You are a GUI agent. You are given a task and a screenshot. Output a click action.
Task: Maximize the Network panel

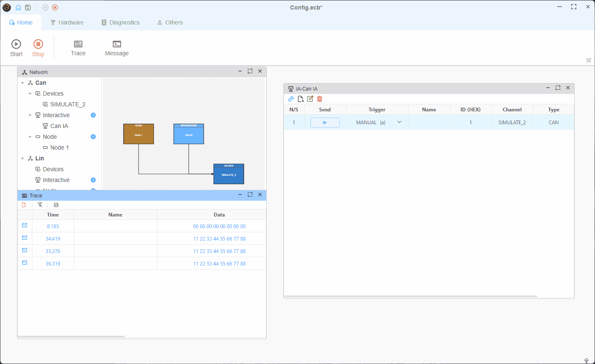tap(250, 71)
